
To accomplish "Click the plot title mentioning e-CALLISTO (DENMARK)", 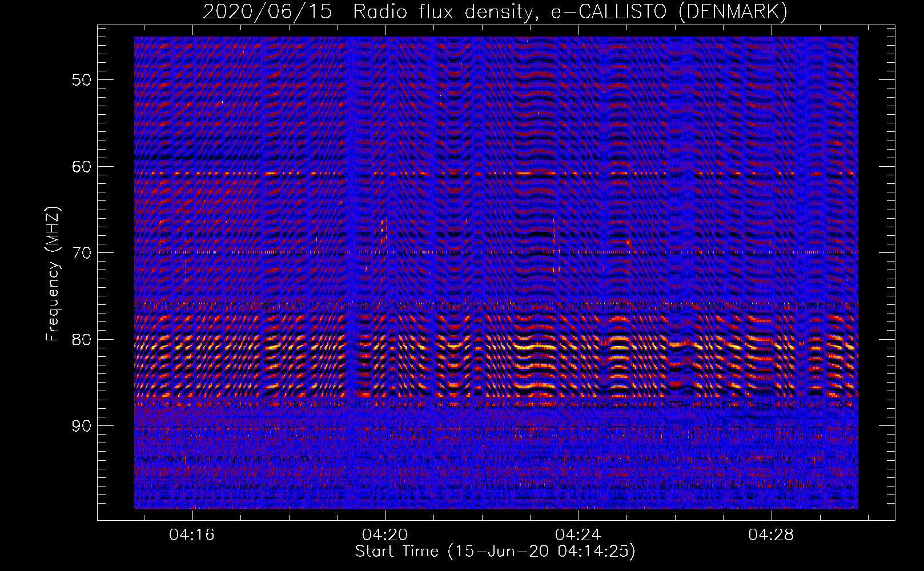I will pyautogui.click(x=495, y=11).
